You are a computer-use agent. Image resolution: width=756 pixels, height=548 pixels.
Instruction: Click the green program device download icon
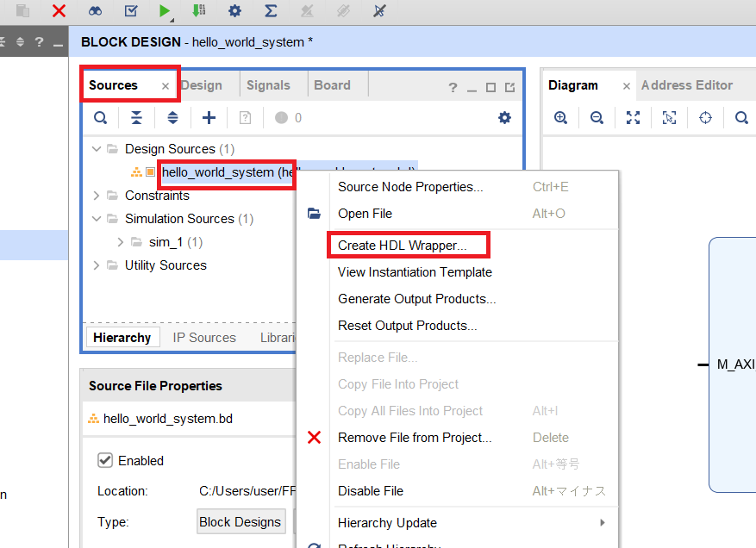(x=199, y=10)
